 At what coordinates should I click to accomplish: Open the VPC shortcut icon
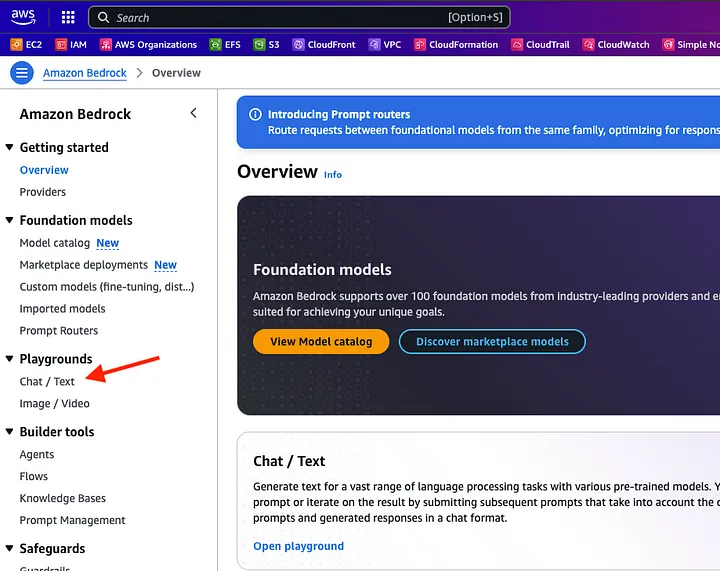[x=374, y=45]
